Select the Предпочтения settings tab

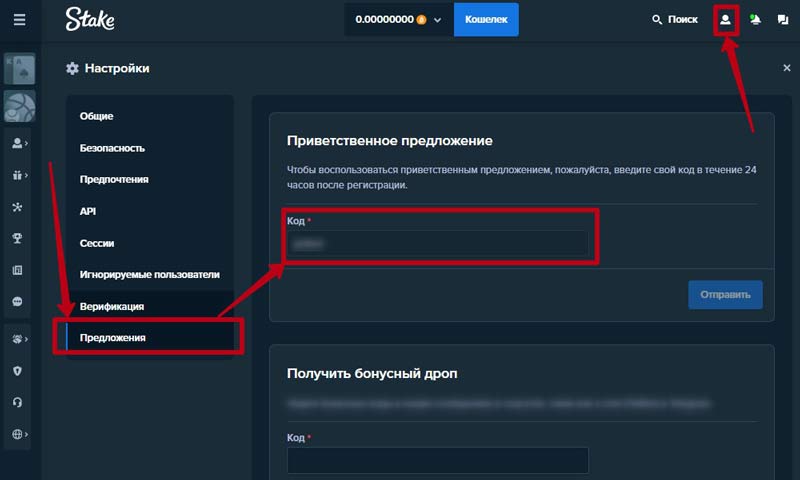150,179
